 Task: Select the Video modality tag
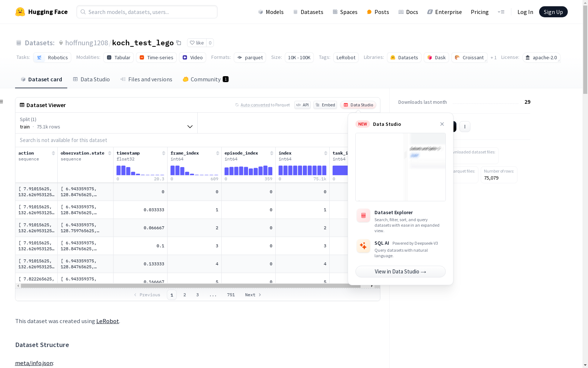tap(193, 57)
